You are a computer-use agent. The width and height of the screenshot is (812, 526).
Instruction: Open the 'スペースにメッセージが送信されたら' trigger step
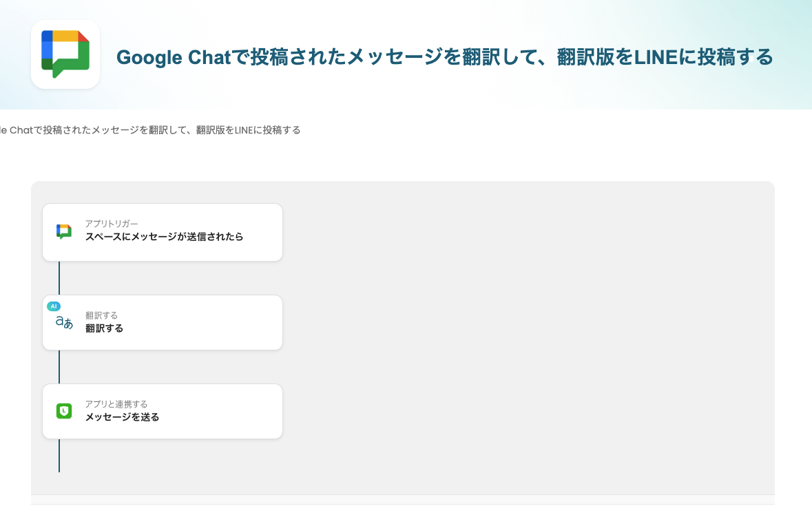pos(164,237)
